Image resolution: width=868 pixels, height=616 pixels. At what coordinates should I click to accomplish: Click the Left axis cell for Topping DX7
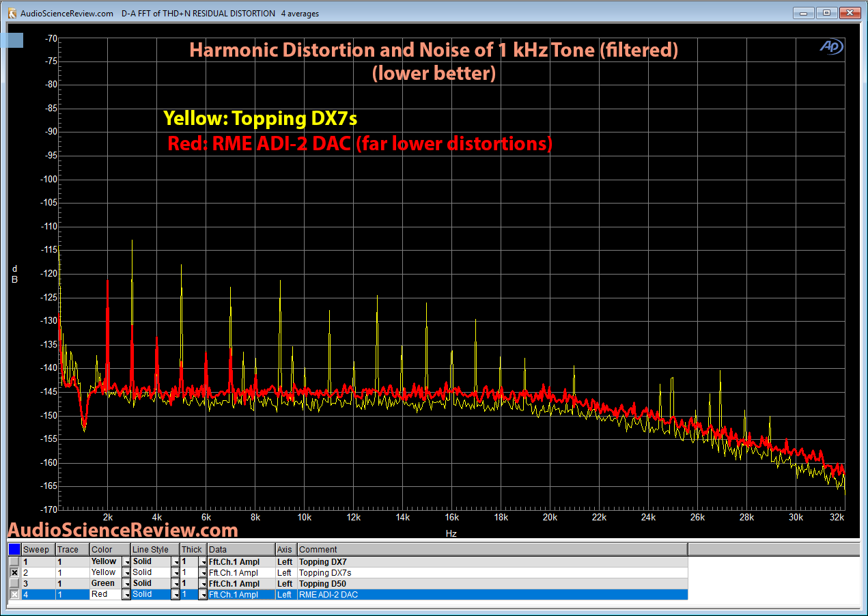click(x=286, y=561)
